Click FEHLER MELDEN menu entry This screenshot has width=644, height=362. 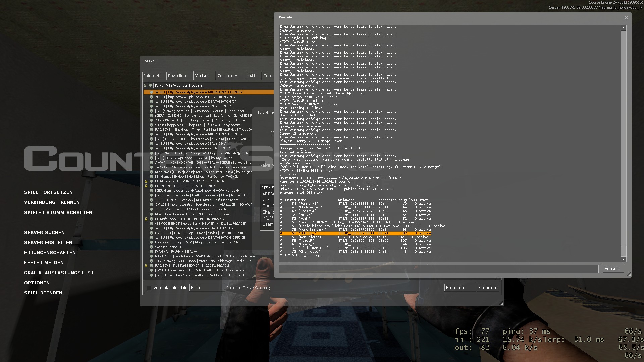click(x=44, y=263)
